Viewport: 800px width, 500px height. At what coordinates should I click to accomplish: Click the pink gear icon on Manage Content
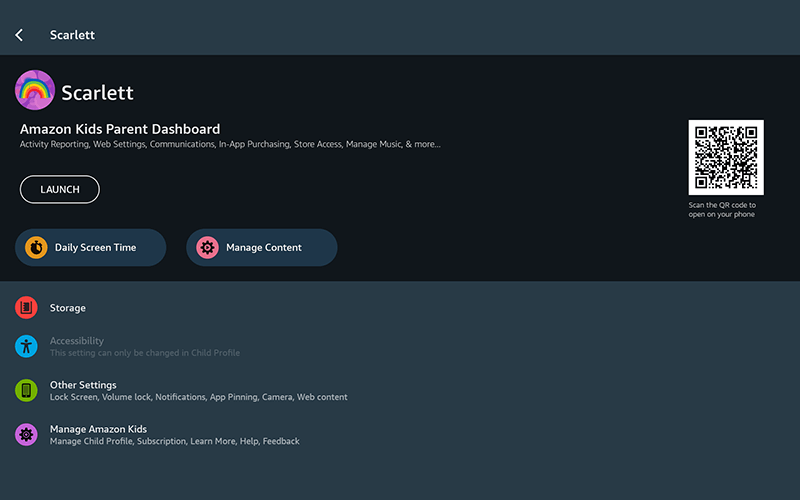(207, 247)
